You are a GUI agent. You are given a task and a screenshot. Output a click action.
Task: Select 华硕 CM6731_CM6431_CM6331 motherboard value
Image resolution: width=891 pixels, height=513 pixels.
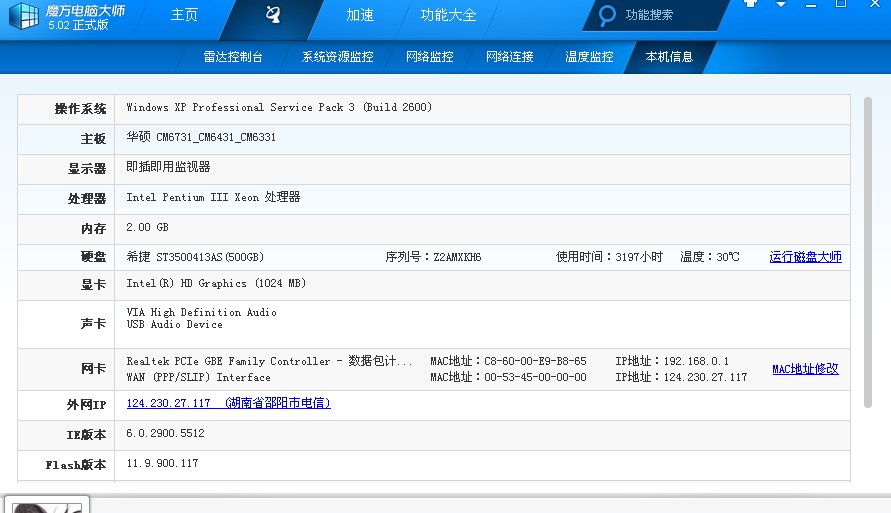coord(201,137)
